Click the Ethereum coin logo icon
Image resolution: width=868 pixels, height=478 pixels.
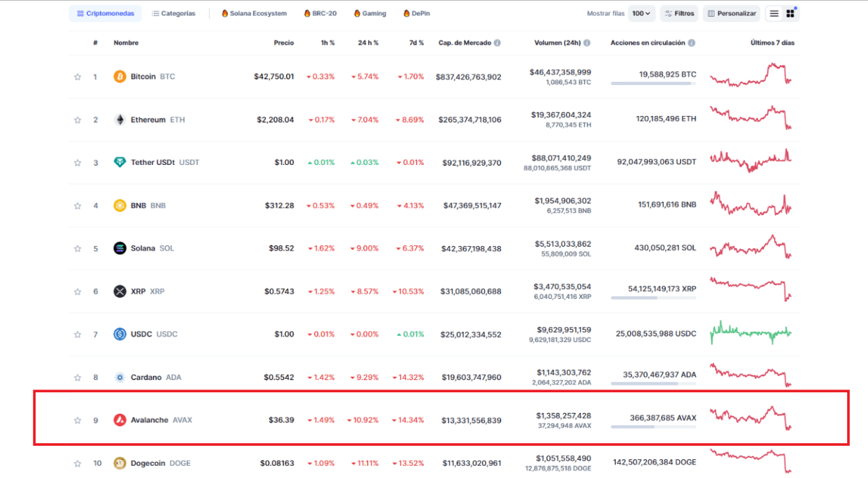click(120, 120)
